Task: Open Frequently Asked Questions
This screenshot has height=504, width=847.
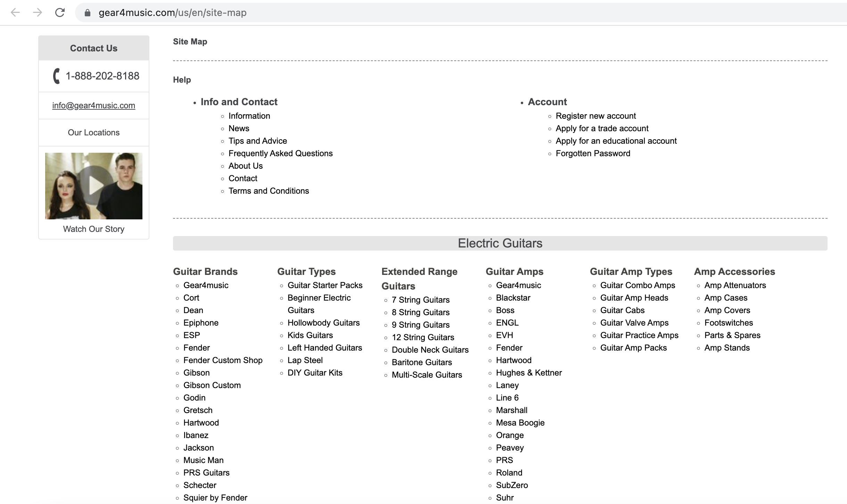Action: click(280, 153)
